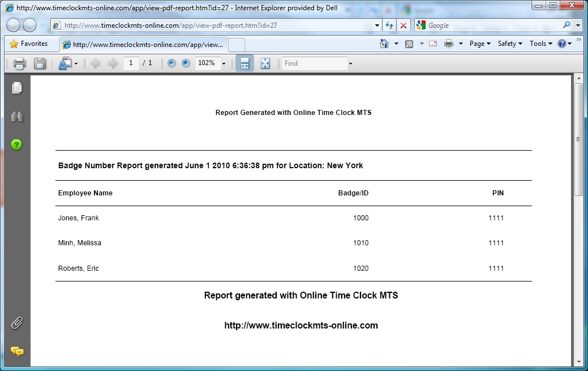This screenshot has width=588, height=371.
Task: Click the PDF print icon
Action: coord(19,63)
